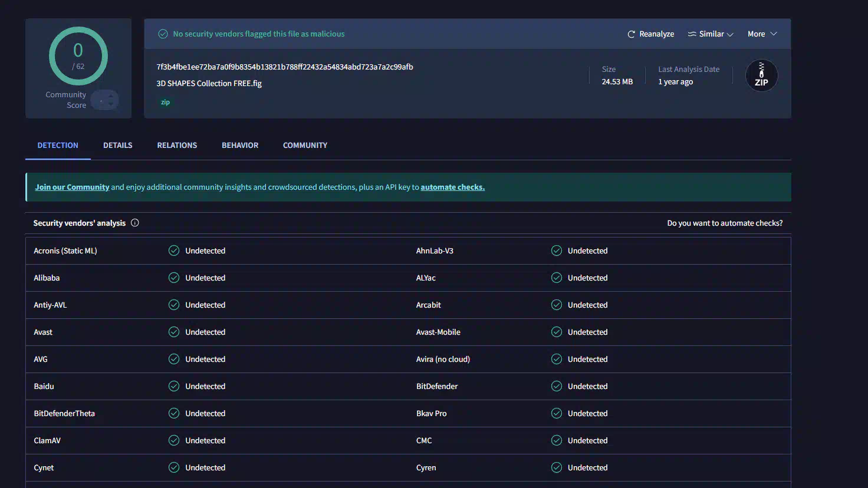Click the Avira (no cloud) undetected checkmark icon
The width and height of the screenshot is (868, 488).
[x=556, y=359]
